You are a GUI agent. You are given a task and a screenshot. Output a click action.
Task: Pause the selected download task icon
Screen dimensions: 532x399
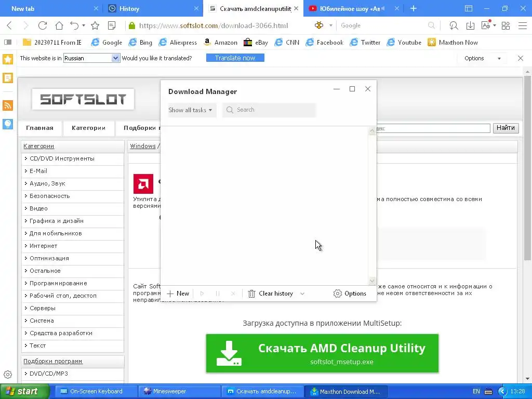[218, 294]
